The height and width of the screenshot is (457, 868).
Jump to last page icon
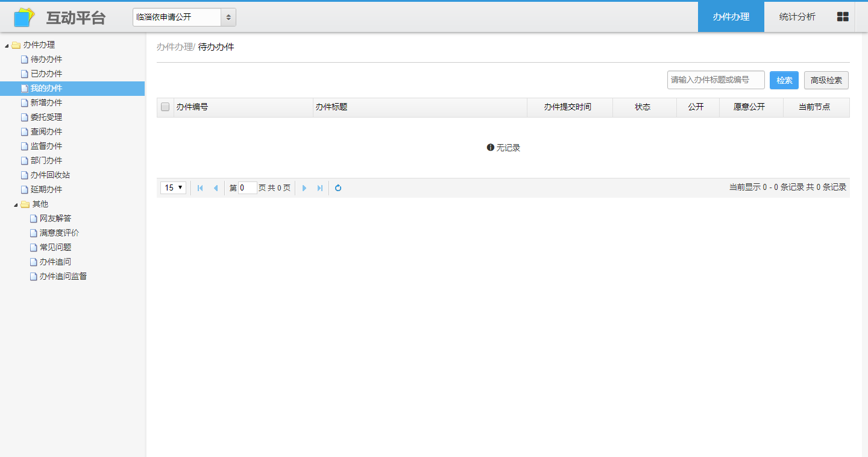pyautogui.click(x=319, y=188)
